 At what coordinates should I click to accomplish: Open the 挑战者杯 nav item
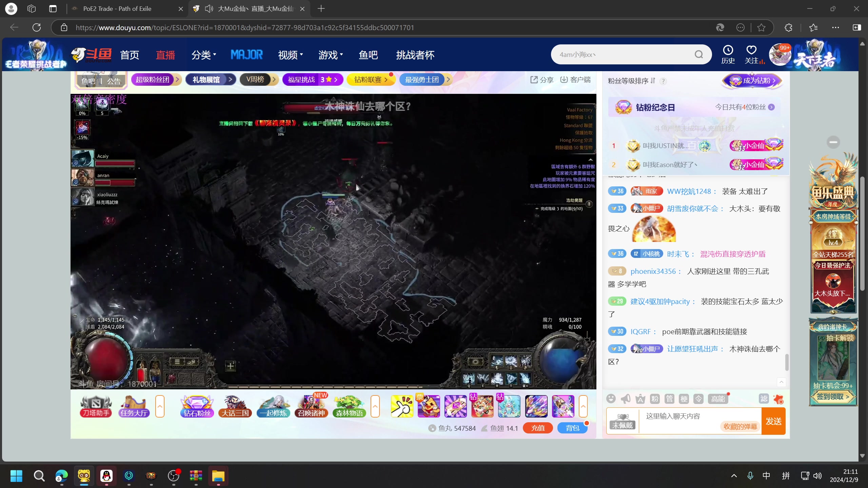[415, 55]
